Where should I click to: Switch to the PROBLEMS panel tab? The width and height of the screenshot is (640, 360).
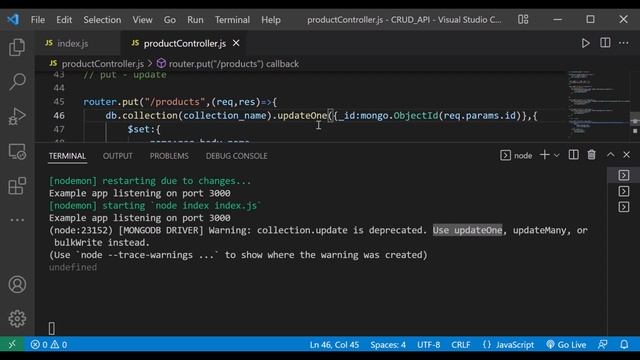point(169,156)
